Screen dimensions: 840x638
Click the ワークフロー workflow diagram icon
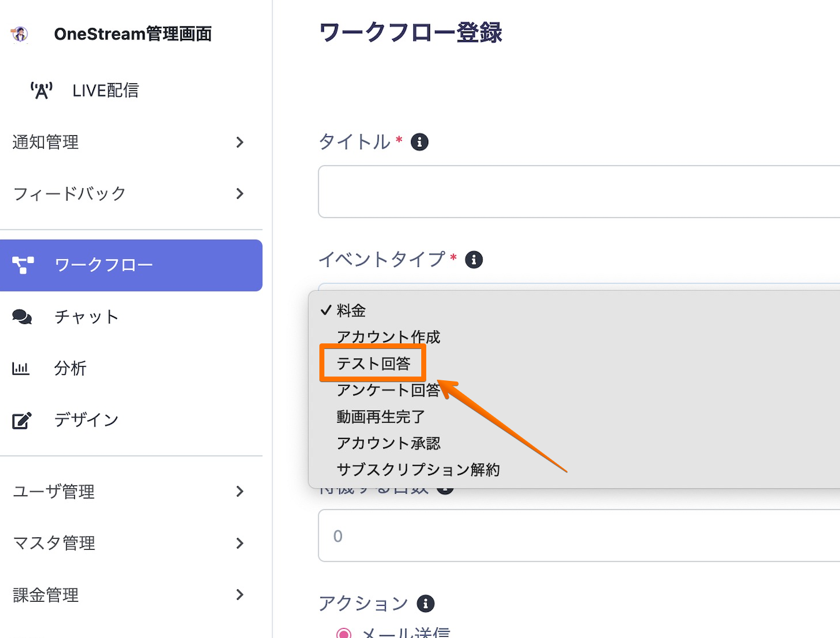[23, 265]
